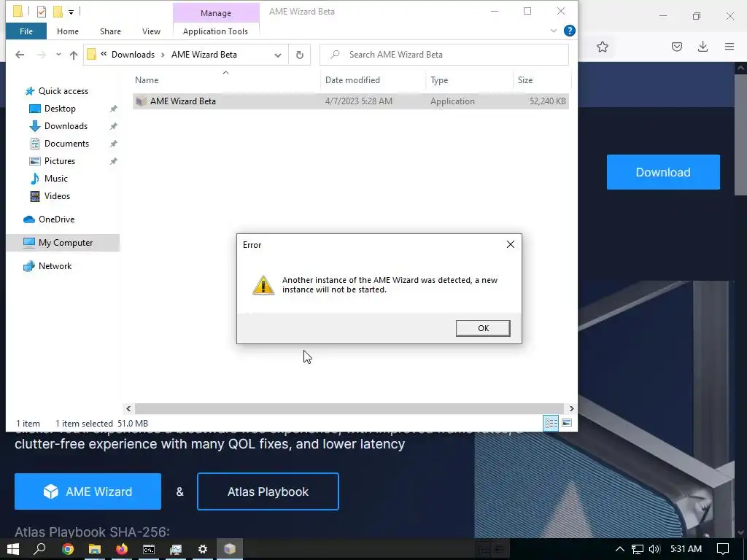747x560 pixels.
Task: Click the pin icon next to Documents
Action: coord(113,144)
